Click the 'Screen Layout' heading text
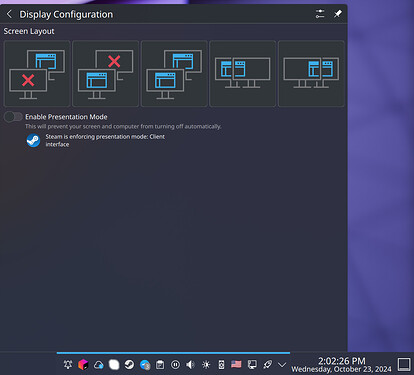The image size is (414, 375). [x=29, y=31]
